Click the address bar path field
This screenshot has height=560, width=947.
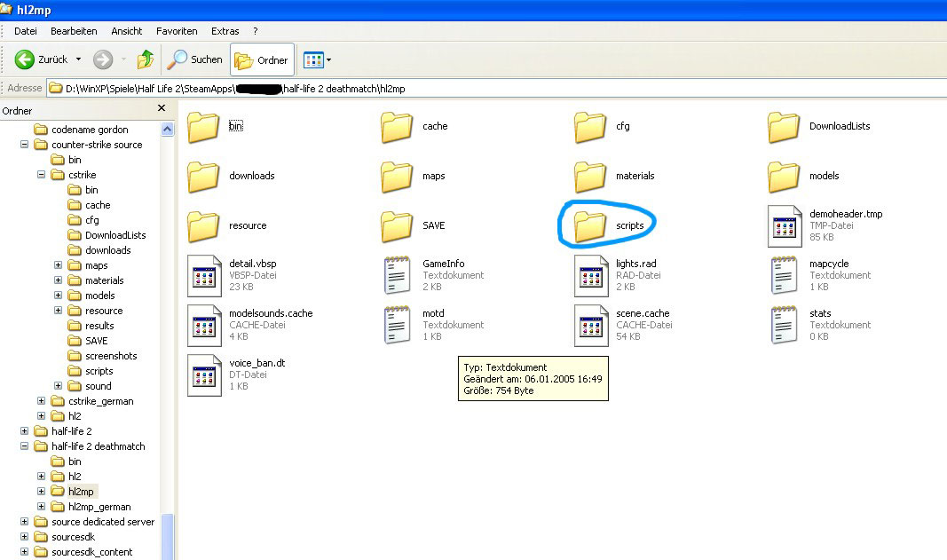click(x=496, y=88)
